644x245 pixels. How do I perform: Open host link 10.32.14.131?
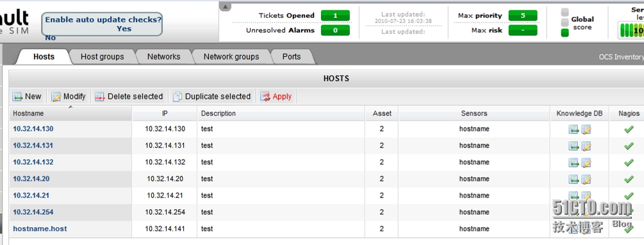(33, 146)
